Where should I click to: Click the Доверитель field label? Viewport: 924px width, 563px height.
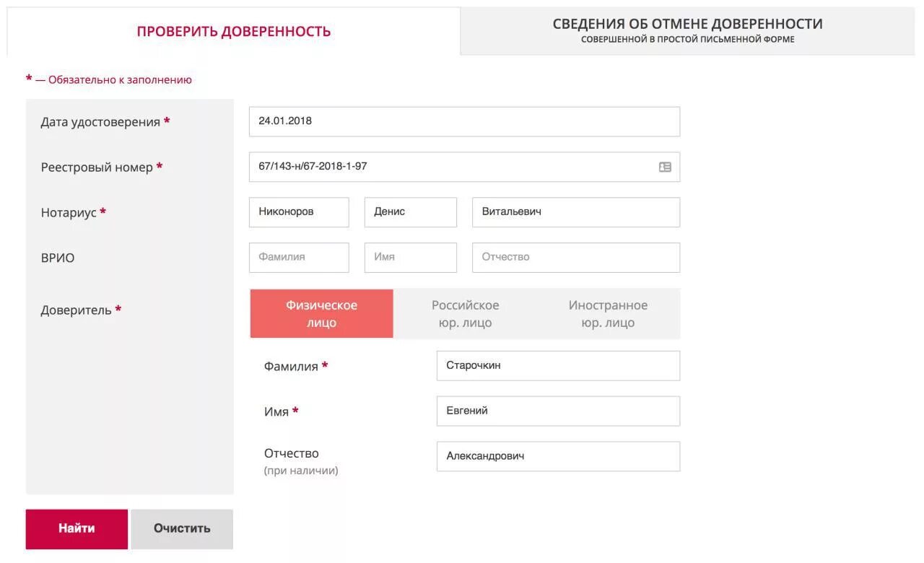76,310
